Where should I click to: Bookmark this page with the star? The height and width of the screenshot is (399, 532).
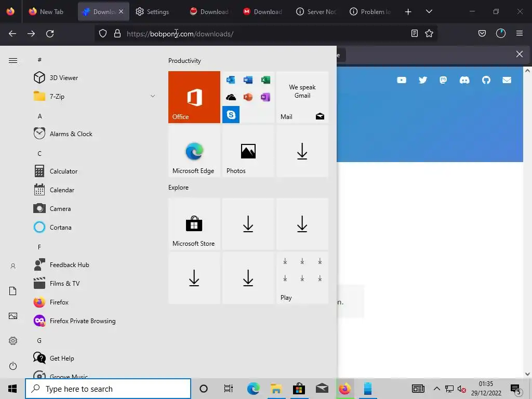[x=429, y=33]
